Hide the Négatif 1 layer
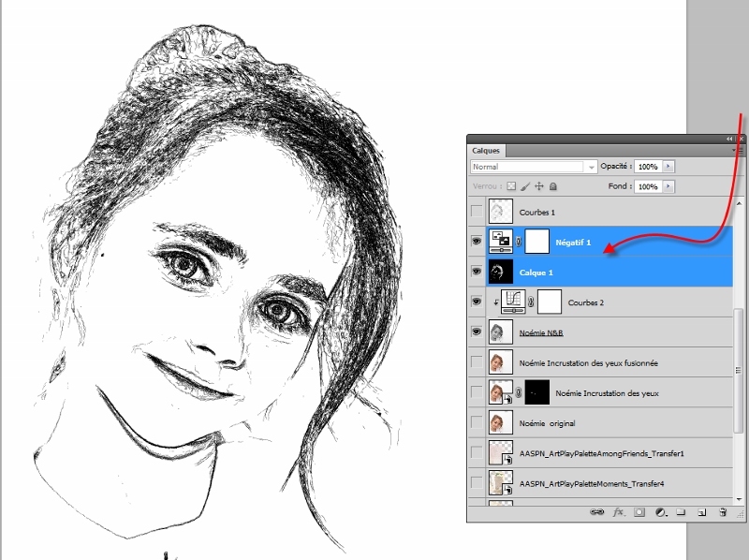Screen dimensions: 749x560 click(476, 241)
